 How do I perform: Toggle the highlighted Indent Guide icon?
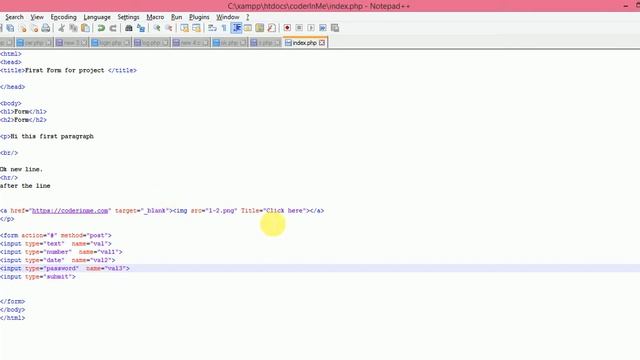coord(236,28)
